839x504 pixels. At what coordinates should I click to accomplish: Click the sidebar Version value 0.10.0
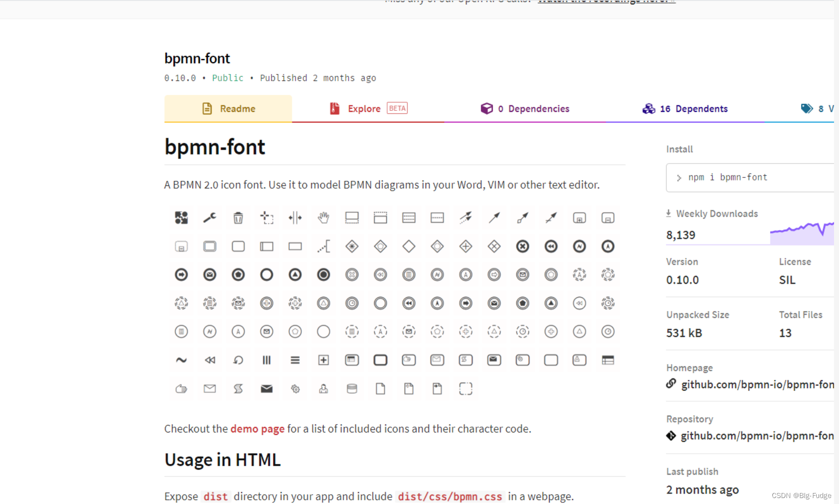pyautogui.click(x=682, y=280)
